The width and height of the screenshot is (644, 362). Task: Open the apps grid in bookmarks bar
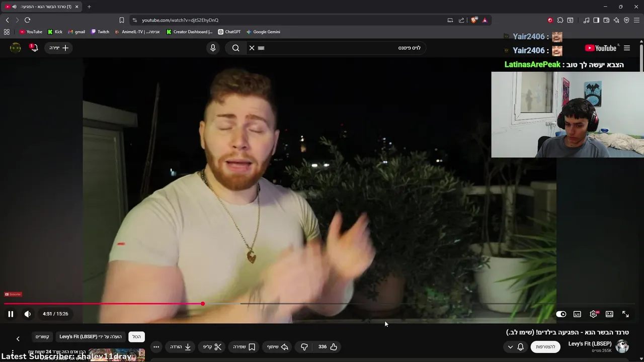(7, 32)
